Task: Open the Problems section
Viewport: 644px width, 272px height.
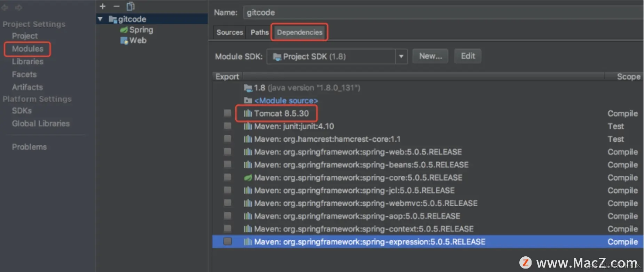Action: (29, 147)
